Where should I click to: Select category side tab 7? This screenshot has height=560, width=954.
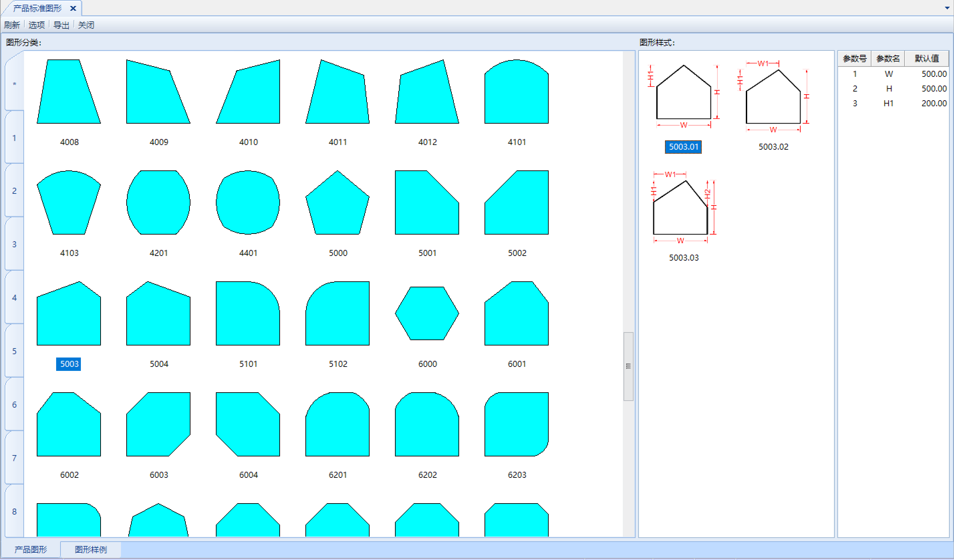[14, 458]
